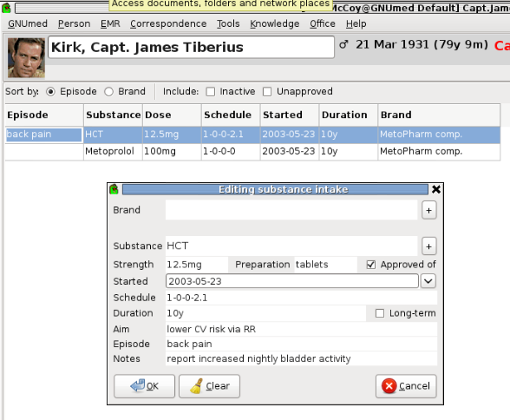
Task: Click the GNUmed icon in dialog title bar
Action: pos(114,189)
